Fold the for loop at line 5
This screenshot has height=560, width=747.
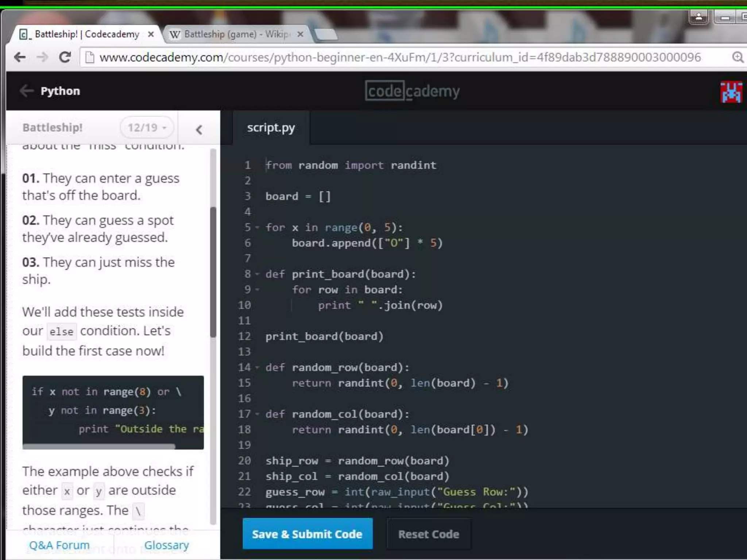click(257, 227)
